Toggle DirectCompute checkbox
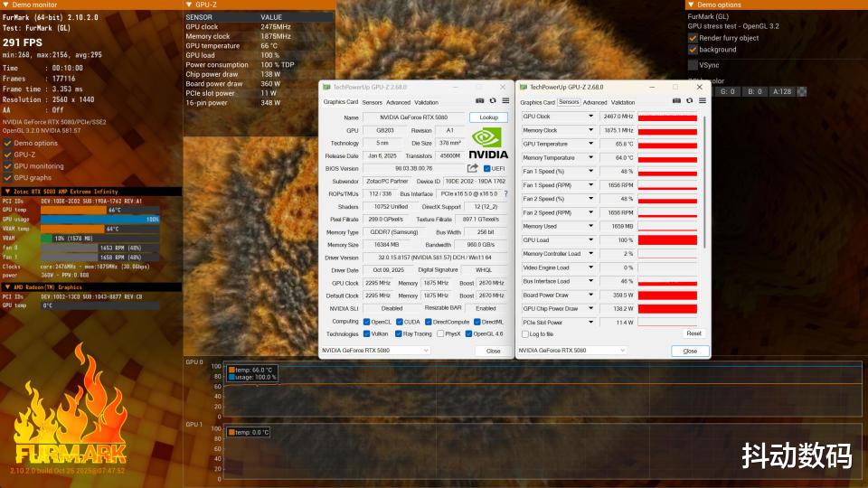868x488 pixels. [428, 322]
